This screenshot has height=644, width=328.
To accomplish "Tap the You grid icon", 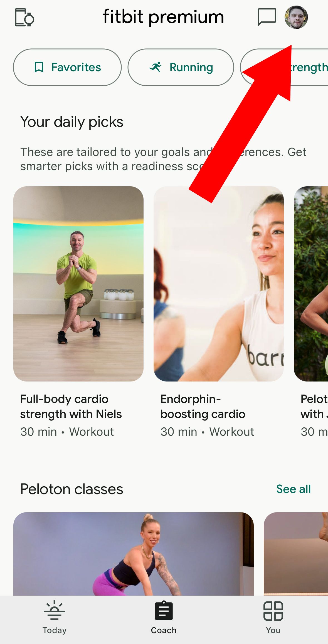I will pyautogui.click(x=273, y=611).
